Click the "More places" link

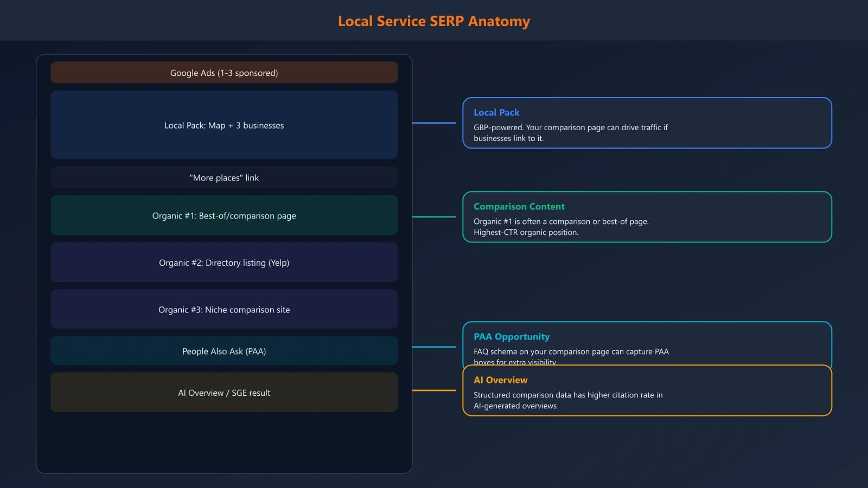click(224, 177)
